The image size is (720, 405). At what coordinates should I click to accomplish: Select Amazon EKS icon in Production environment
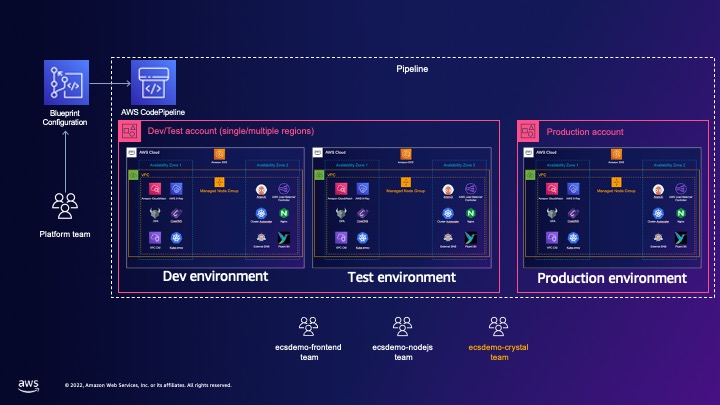click(x=616, y=154)
